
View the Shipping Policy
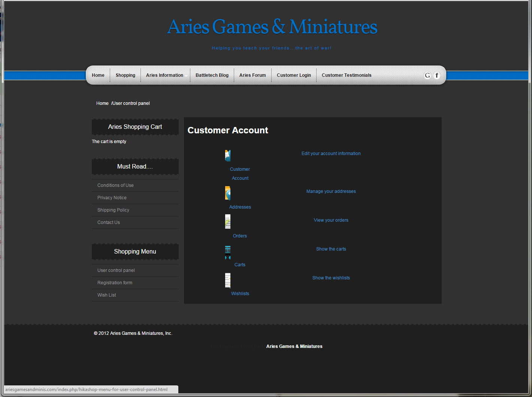[113, 210]
